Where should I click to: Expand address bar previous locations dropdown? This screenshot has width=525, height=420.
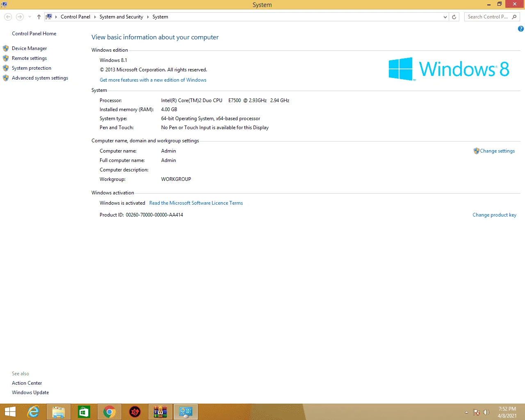[445, 17]
